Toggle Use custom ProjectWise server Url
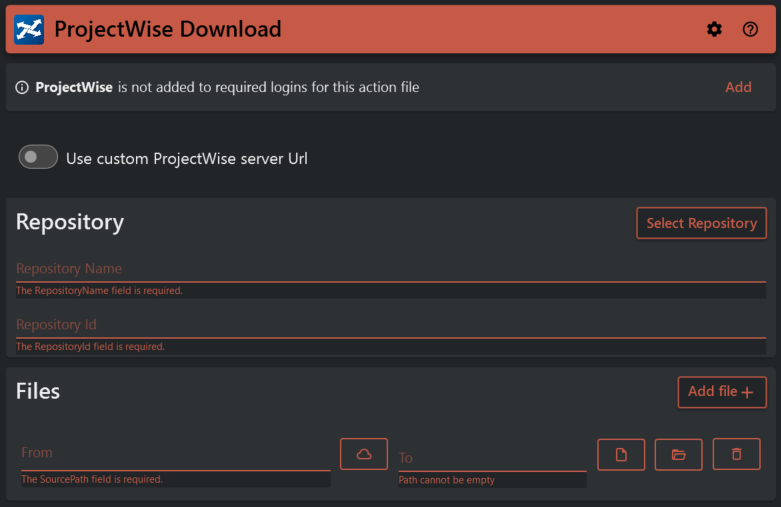This screenshot has height=507, width=781. point(38,157)
